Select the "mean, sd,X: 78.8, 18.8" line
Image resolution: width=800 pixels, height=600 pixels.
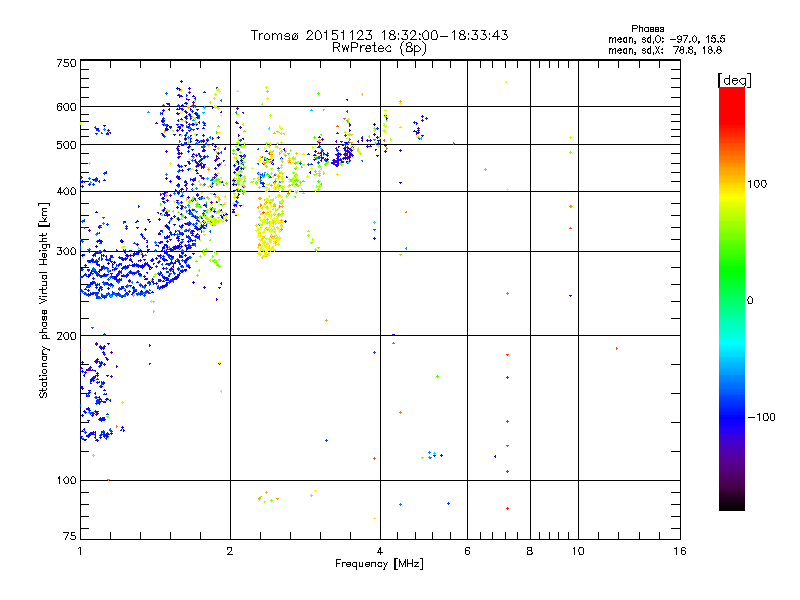click(665, 50)
